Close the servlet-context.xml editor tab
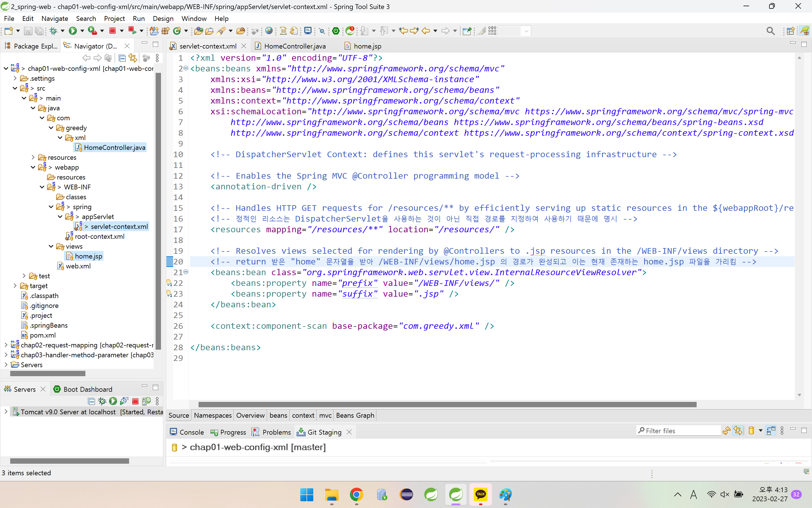812x508 pixels. 244,46
